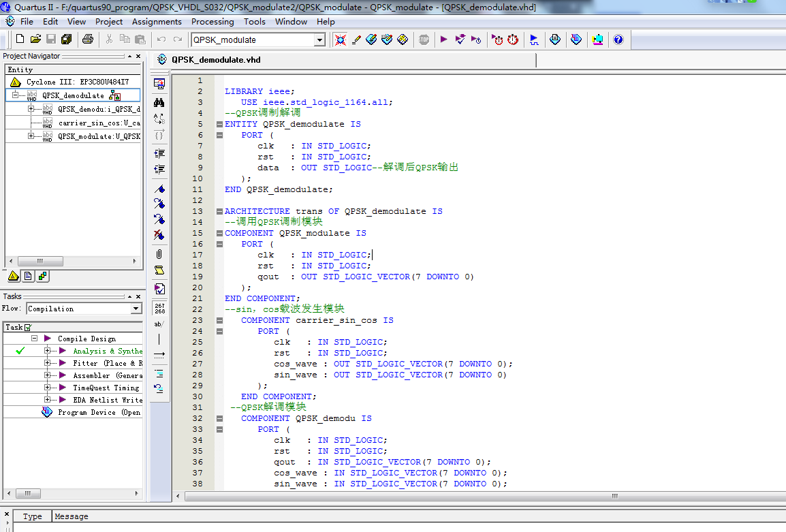Toggle line numbers display icon 267/268
The height and width of the screenshot is (532, 786).
pyautogui.click(x=159, y=308)
